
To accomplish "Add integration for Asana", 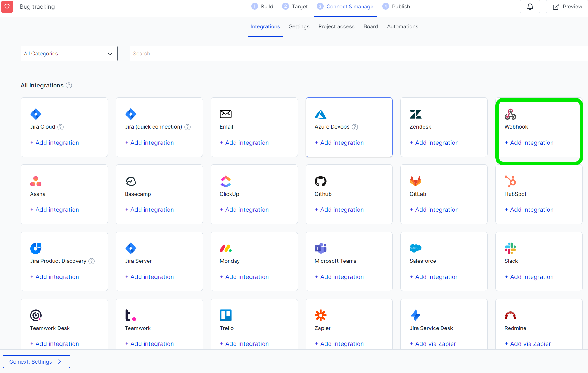I will coord(55,210).
